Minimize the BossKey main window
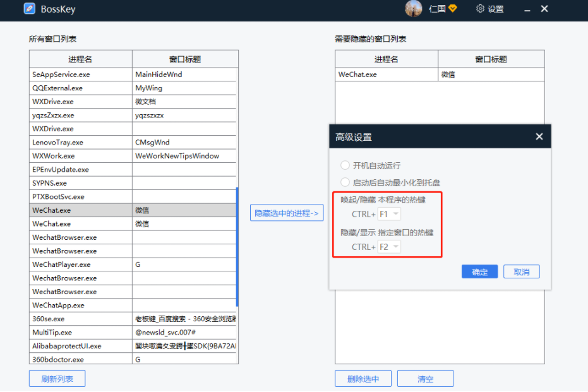 tap(527, 9)
